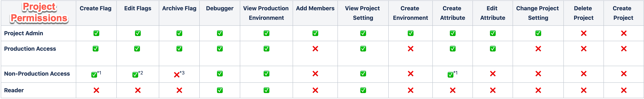Click Production Access's Add Members red cross

tap(315, 49)
